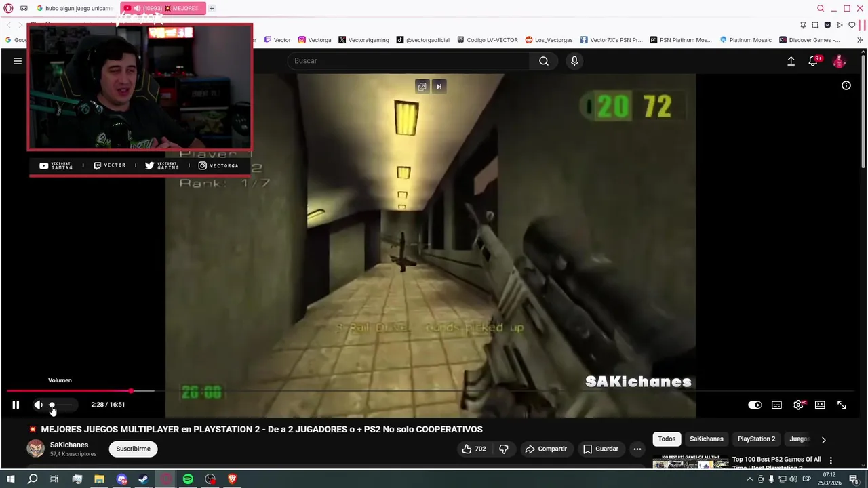Image resolution: width=868 pixels, height=488 pixels.
Task: Open Spotify from the taskbar
Action: point(188,479)
